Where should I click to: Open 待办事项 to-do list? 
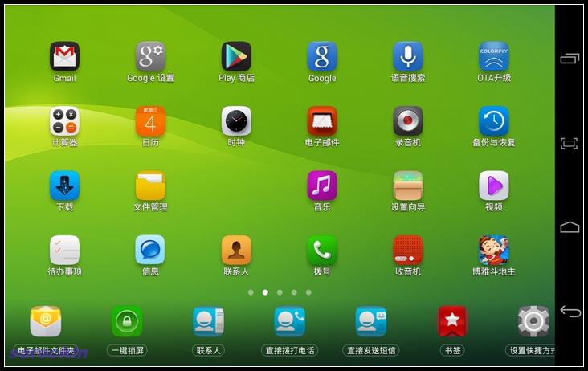[x=64, y=251]
